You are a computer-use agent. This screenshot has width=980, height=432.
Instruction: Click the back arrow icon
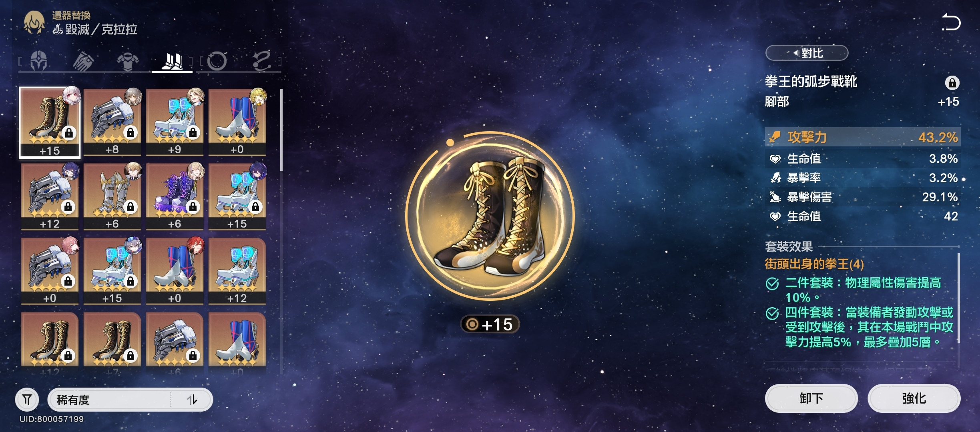[x=950, y=22]
